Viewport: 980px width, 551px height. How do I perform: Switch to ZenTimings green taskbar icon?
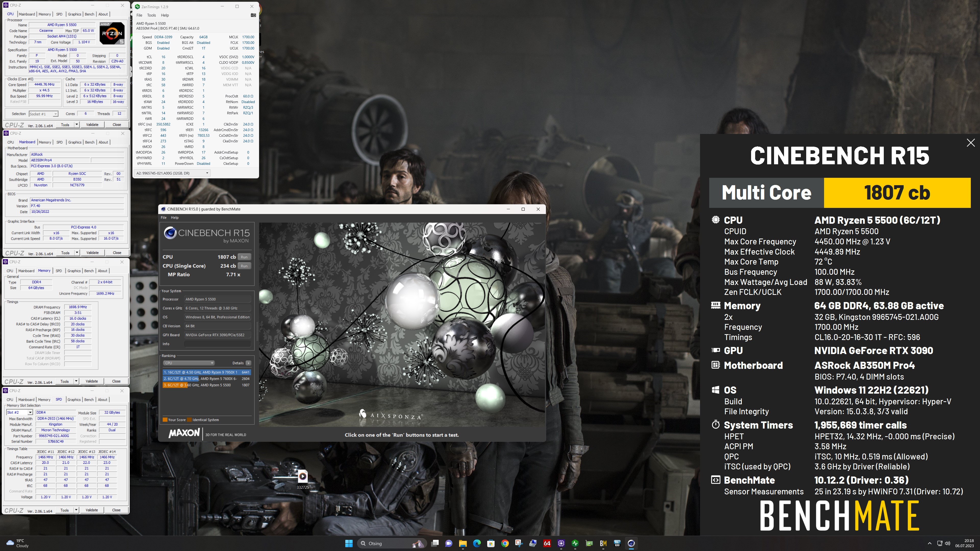575,543
